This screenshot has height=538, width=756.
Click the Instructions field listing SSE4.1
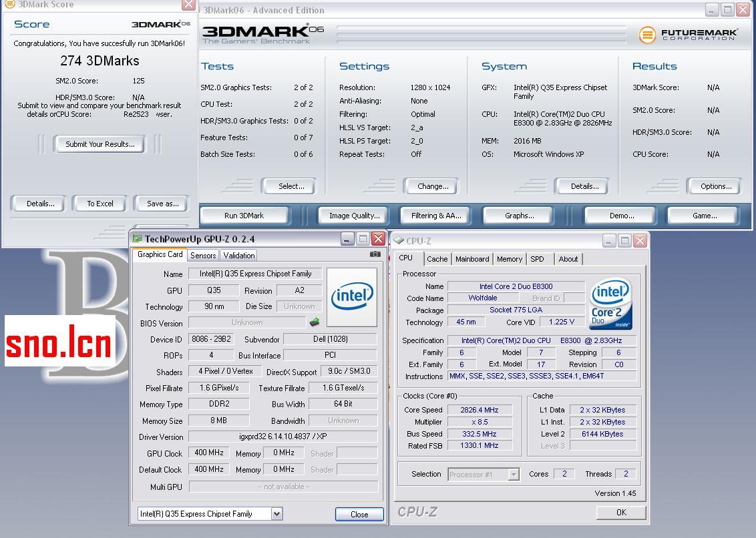[542, 376]
